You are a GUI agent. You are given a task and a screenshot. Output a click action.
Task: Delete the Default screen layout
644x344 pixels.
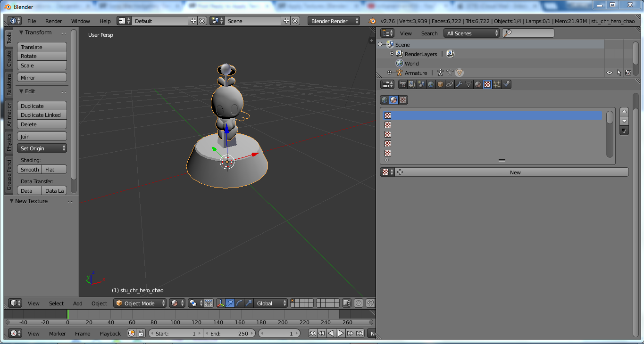click(x=202, y=21)
